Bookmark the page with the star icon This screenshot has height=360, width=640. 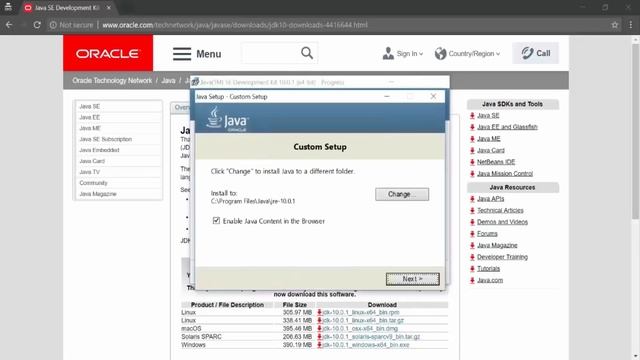pyautogui.click(x=615, y=25)
